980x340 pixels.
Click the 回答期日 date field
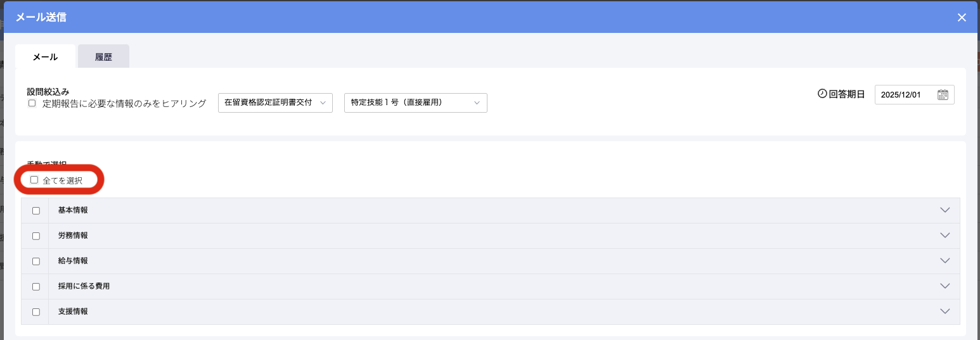point(905,95)
